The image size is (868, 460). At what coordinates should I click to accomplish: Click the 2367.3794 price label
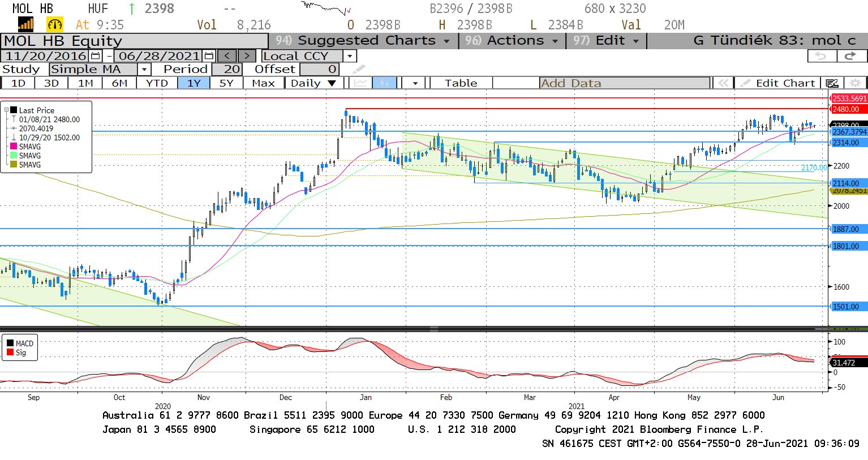click(x=849, y=132)
